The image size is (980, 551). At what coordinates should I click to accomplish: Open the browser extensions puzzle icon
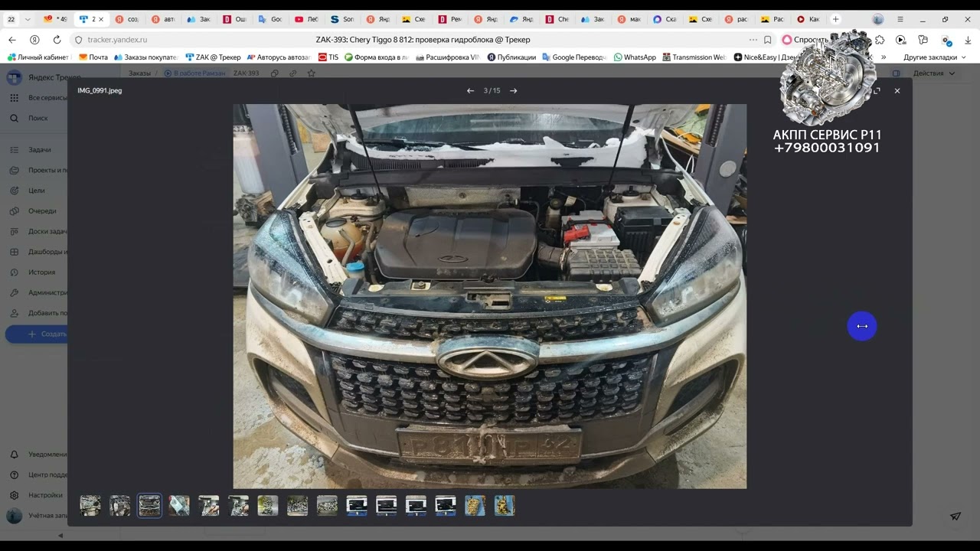tap(880, 40)
